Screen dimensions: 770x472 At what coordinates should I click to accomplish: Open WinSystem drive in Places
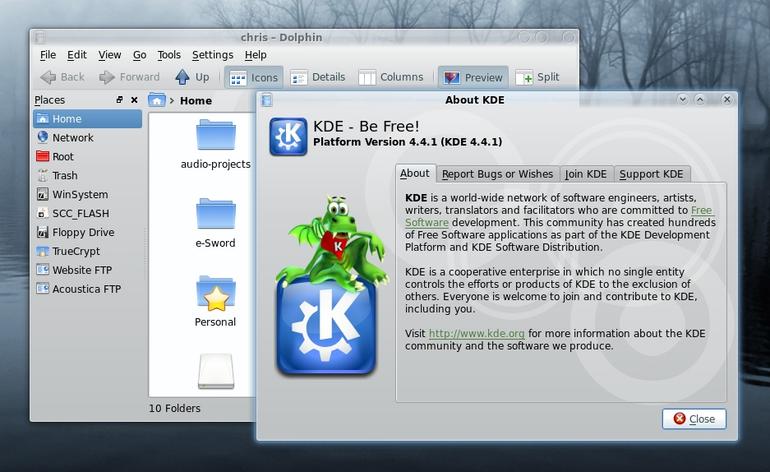(87, 194)
